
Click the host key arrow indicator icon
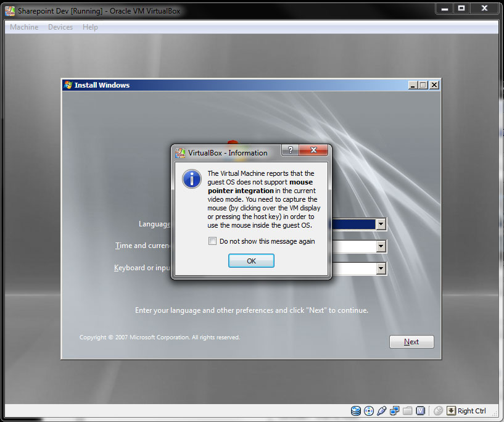pyautogui.click(x=452, y=410)
